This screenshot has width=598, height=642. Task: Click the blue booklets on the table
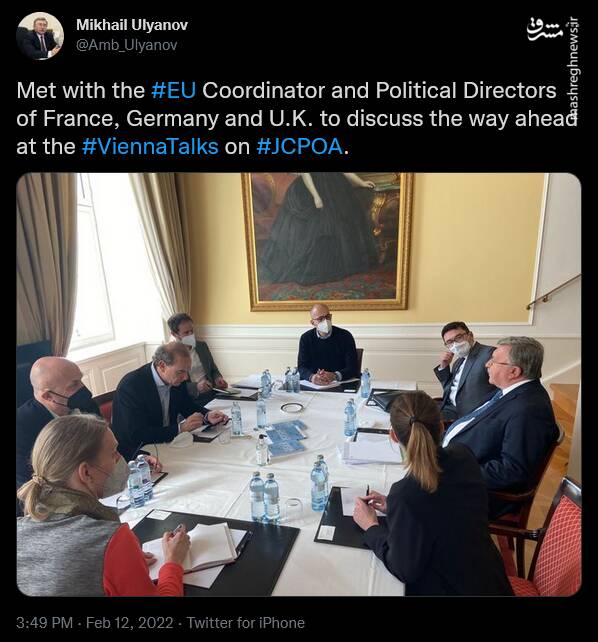click(x=287, y=438)
